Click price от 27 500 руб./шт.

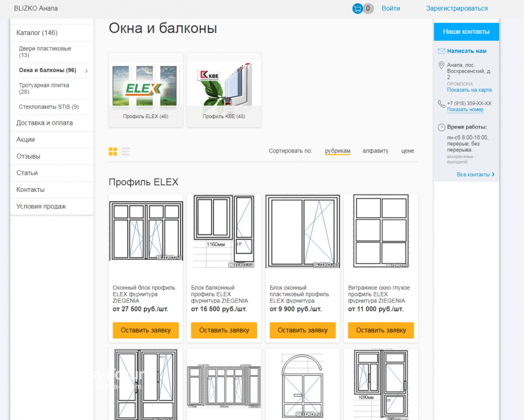tap(141, 309)
